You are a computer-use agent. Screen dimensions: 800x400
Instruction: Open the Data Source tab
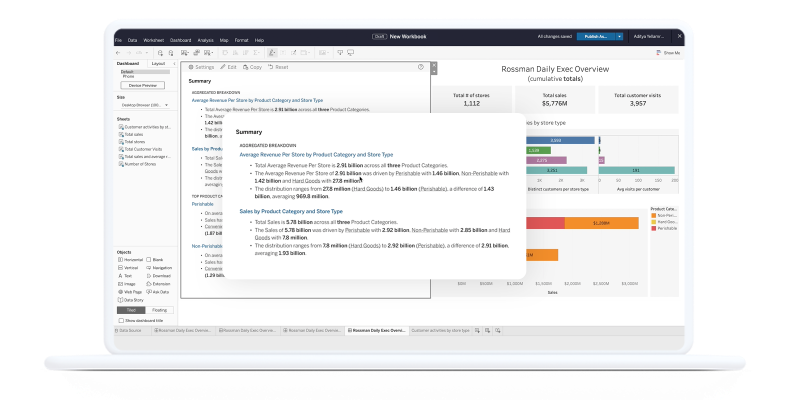pyautogui.click(x=128, y=331)
